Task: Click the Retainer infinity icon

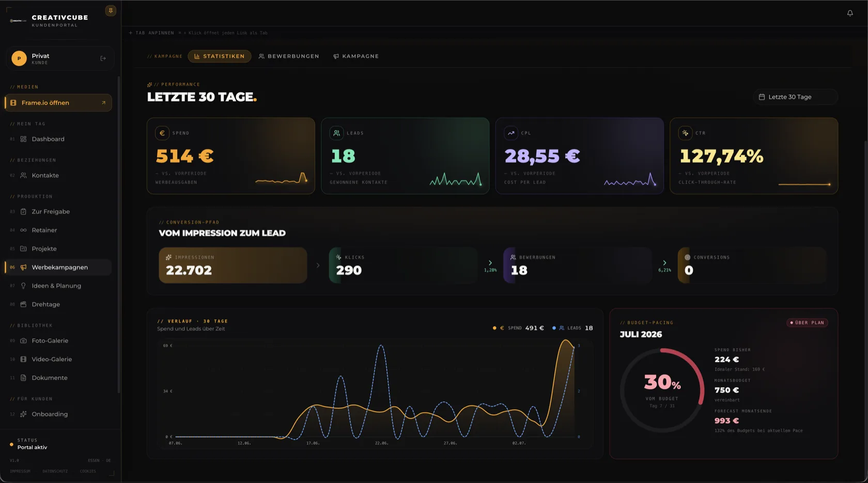Action: coord(23,230)
